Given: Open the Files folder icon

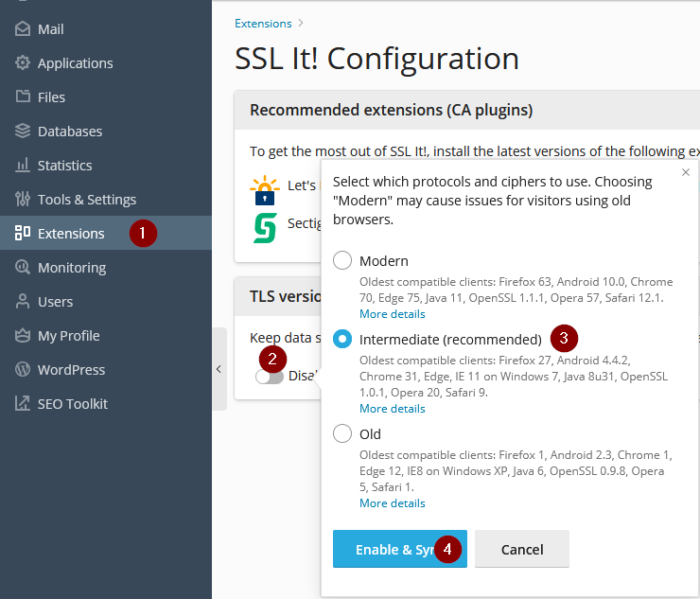Looking at the screenshot, I should [23, 97].
